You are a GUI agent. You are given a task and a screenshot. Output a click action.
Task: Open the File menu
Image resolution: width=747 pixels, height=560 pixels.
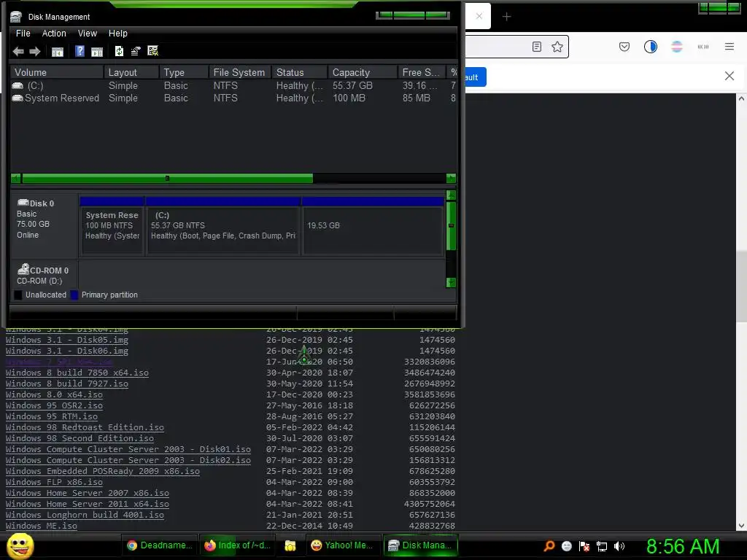point(23,34)
